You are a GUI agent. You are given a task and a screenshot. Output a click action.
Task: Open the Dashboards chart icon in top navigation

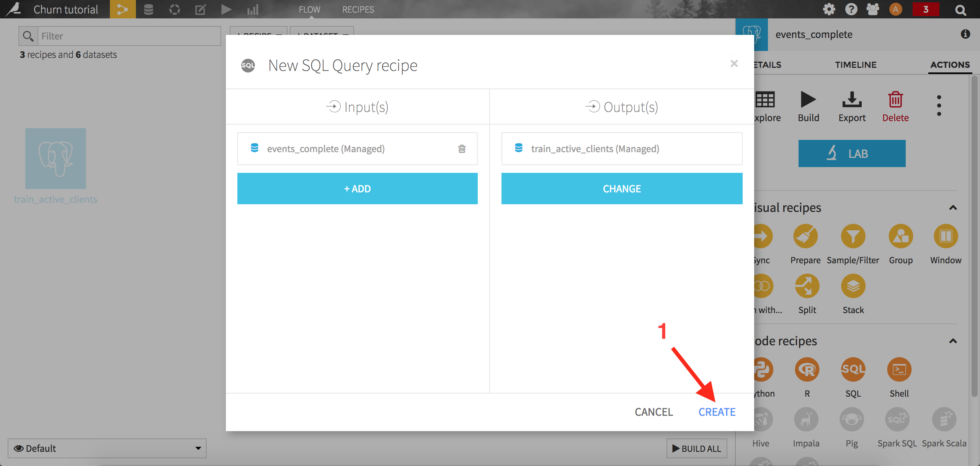pos(253,9)
